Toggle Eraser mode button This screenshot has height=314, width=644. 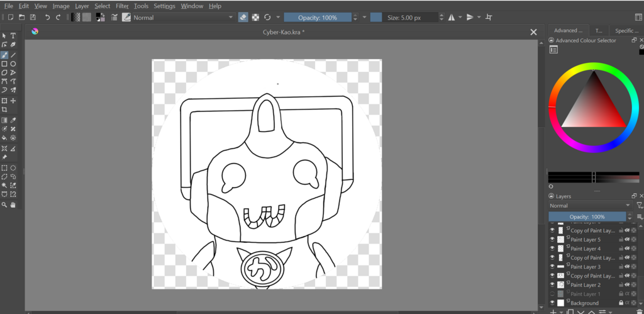click(243, 18)
